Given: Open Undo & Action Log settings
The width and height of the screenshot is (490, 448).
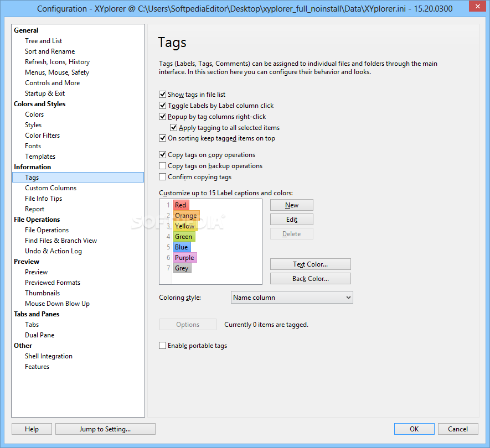Looking at the screenshot, I should tap(53, 251).
